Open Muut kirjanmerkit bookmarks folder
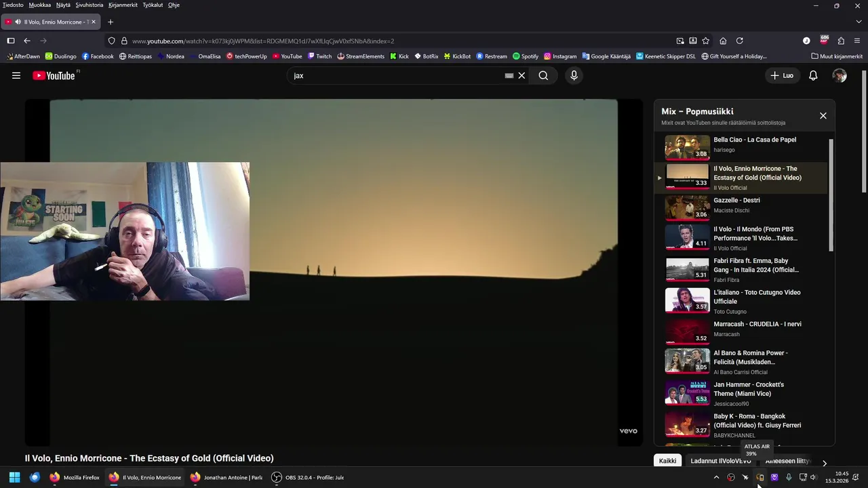 pos(837,56)
